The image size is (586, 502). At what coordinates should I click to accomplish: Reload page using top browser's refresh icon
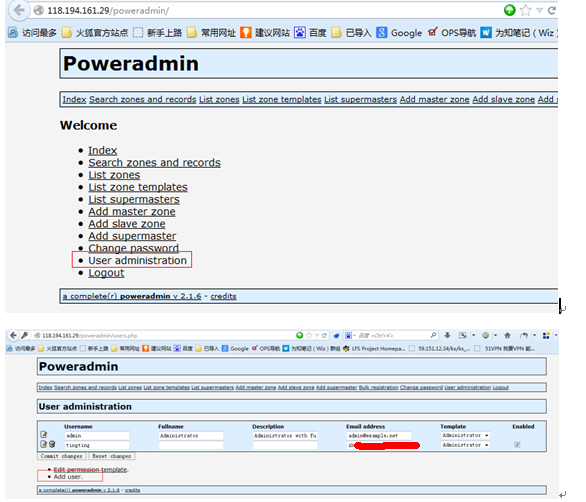552,10
